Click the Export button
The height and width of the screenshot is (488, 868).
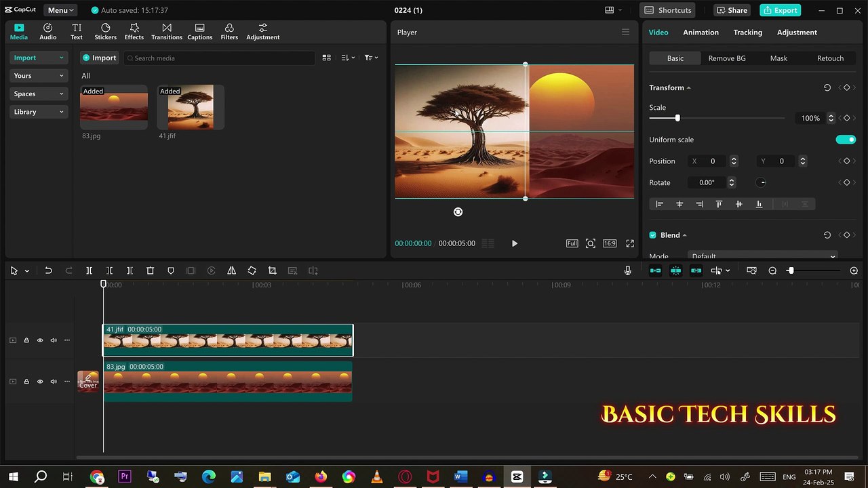[x=780, y=10]
